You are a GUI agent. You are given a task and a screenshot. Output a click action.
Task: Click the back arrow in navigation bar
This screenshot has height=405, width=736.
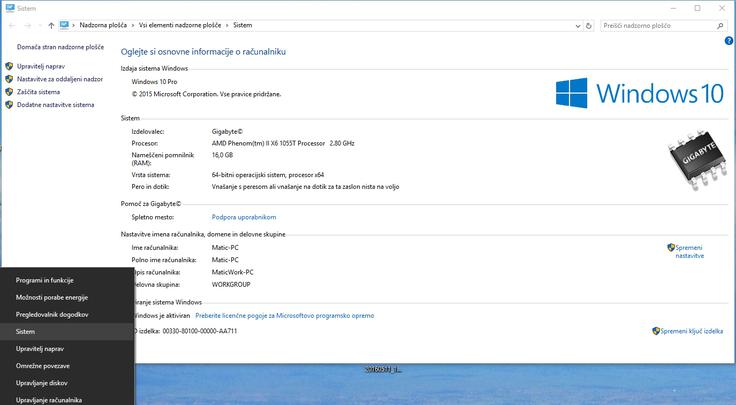(12, 25)
